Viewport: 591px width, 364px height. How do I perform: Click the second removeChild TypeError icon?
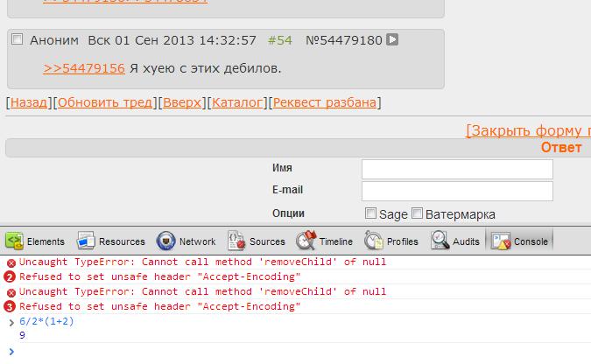(x=11, y=292)
